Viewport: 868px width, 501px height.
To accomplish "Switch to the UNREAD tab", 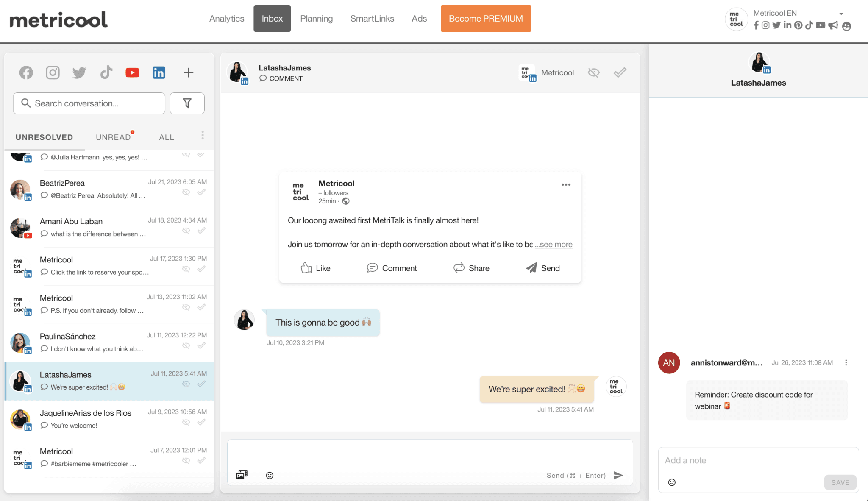I will (x=113, y=136).
